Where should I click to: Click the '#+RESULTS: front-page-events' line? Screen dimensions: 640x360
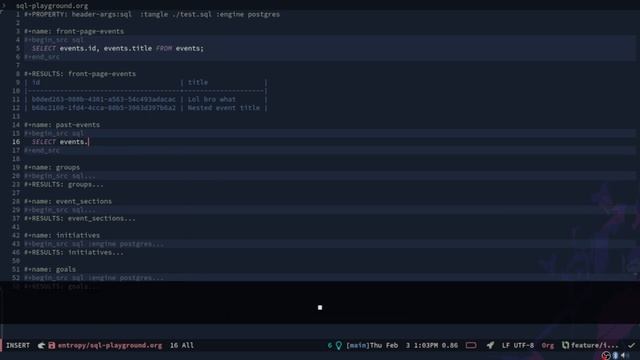[x=80, y=74]
